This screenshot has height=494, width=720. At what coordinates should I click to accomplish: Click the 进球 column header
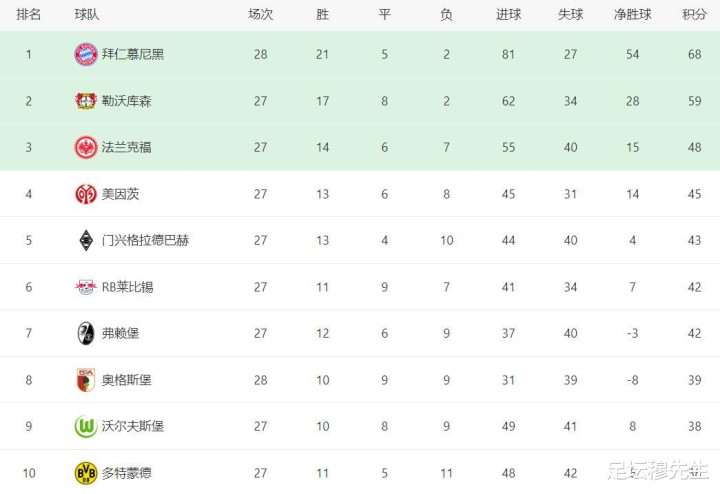(508, 15)
